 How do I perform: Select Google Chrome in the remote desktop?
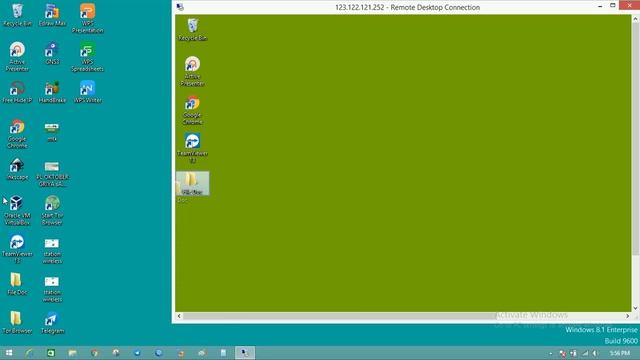click(x=193, y=110)
